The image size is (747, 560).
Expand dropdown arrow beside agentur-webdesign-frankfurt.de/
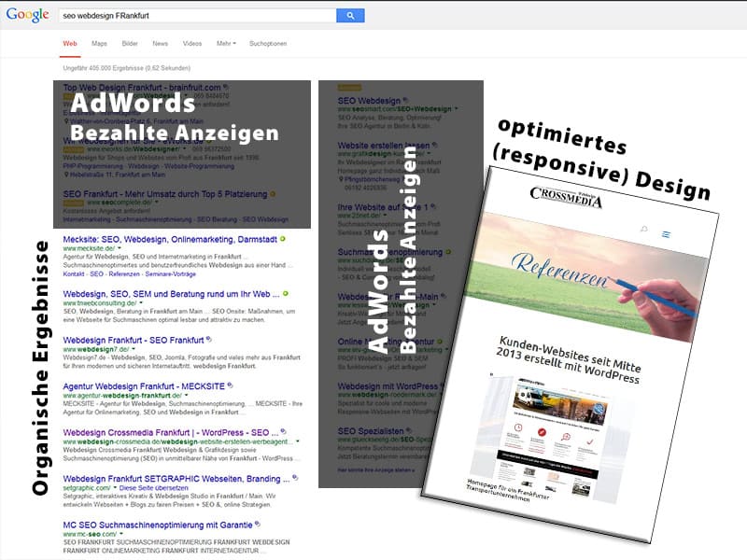point(186,395)
